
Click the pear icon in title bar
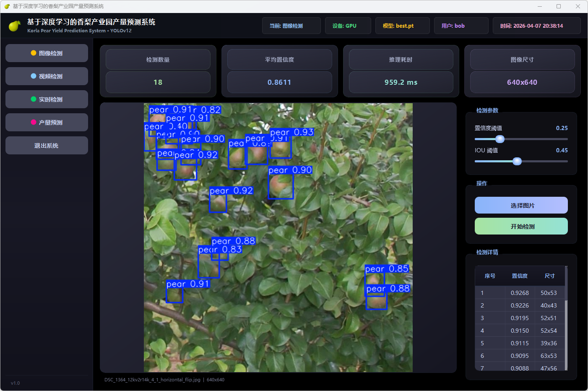pos(7,6)
